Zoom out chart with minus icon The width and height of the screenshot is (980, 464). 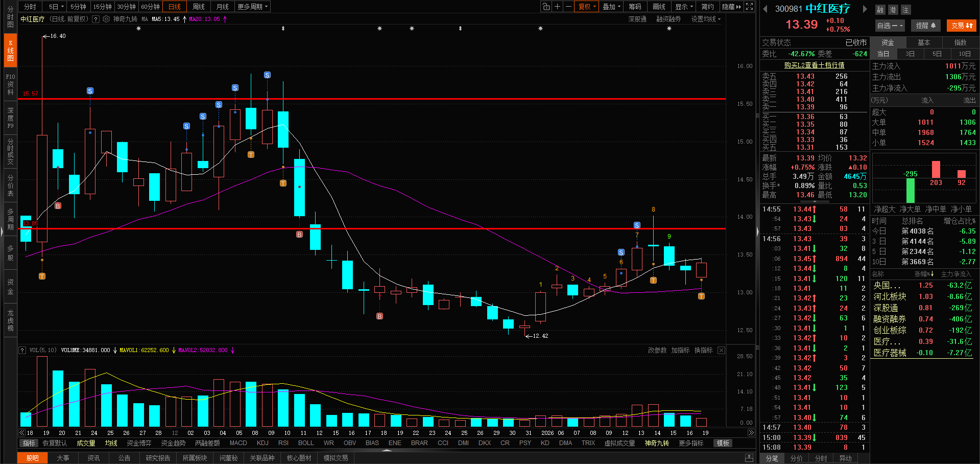click(x=568, y=7)
